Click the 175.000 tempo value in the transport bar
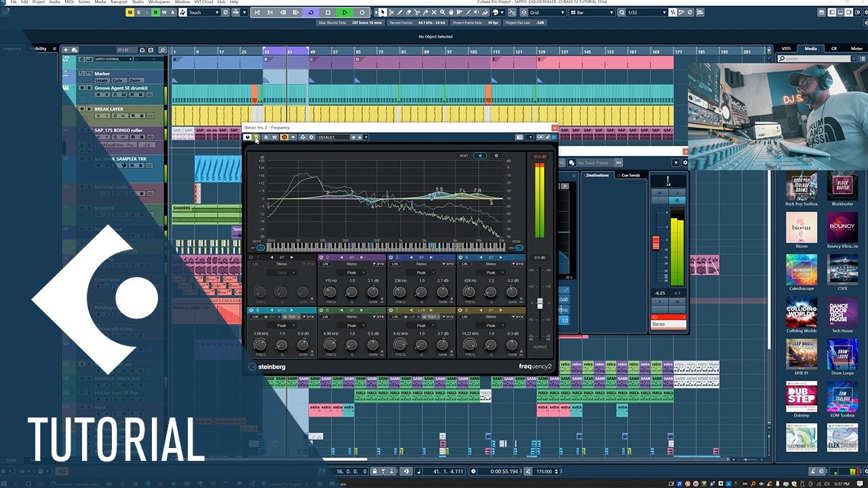Image resolution: width=868 pixels, height=488 pixels. [x=544, y=470]
